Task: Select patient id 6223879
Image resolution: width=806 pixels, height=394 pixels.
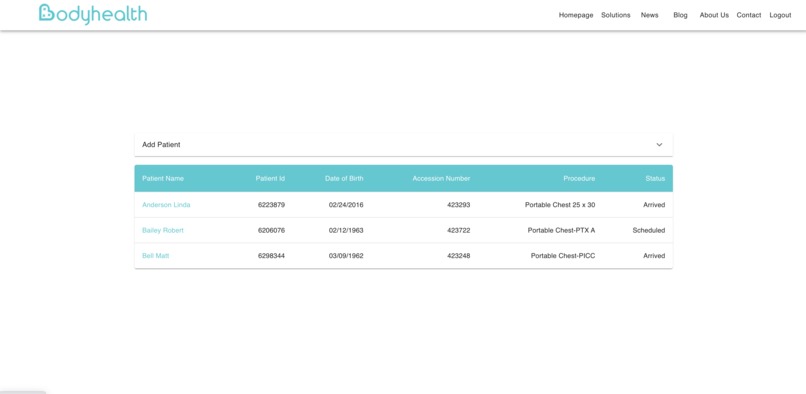Action: tap(271, 205)
